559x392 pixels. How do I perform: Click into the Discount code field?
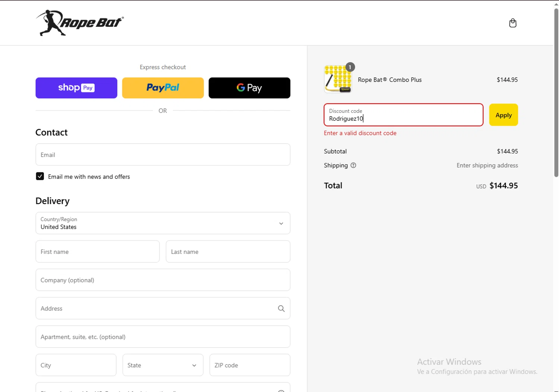(404, 115)
